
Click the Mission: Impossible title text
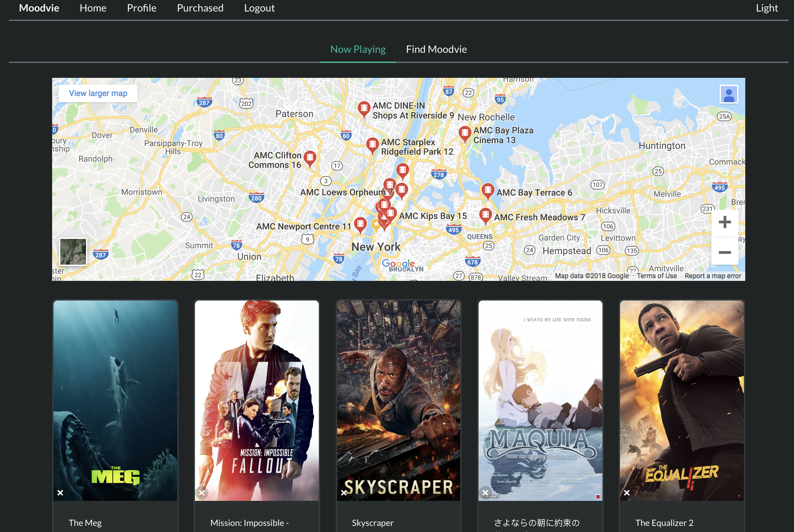(x=249, y=523)
